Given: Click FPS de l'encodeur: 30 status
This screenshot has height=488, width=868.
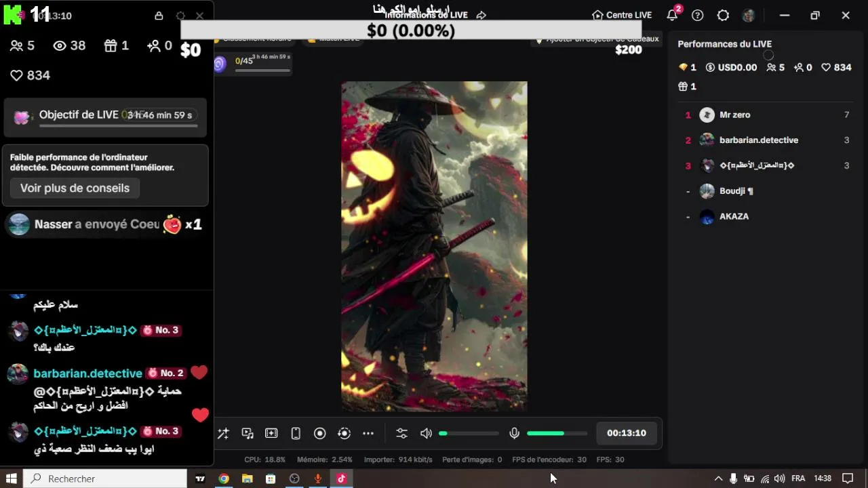Looking at the screenshot, I should point(549,460).
